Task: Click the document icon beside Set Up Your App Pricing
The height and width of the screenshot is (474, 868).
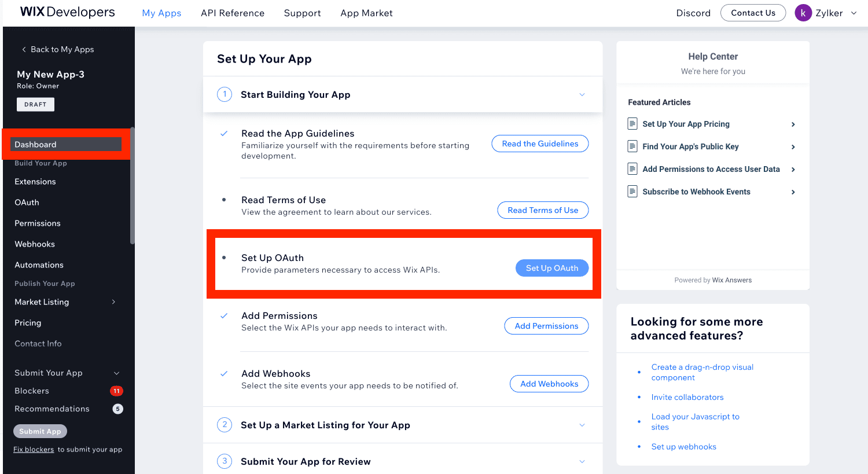Action: pos(632,124)
